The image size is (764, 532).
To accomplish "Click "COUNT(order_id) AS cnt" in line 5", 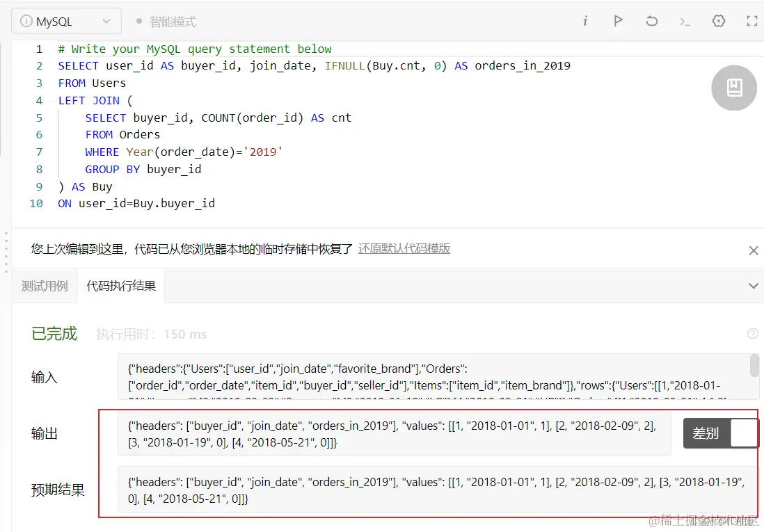I will coord(276,118).
